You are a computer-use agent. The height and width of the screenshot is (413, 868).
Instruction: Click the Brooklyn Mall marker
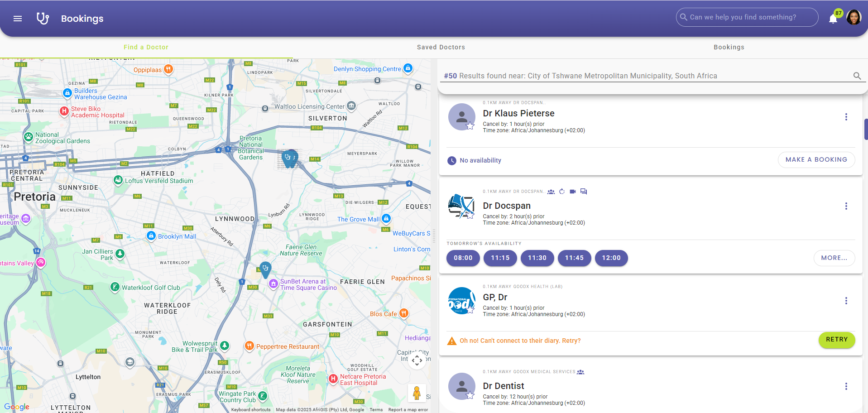pyautogui.click(x=151, y=236)
